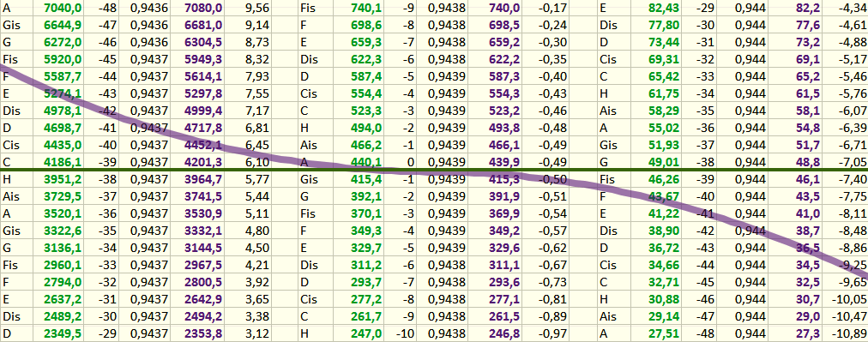Select the green cell 7040,0
This screenshot has width=868, height=342.
tap(63, 9)
